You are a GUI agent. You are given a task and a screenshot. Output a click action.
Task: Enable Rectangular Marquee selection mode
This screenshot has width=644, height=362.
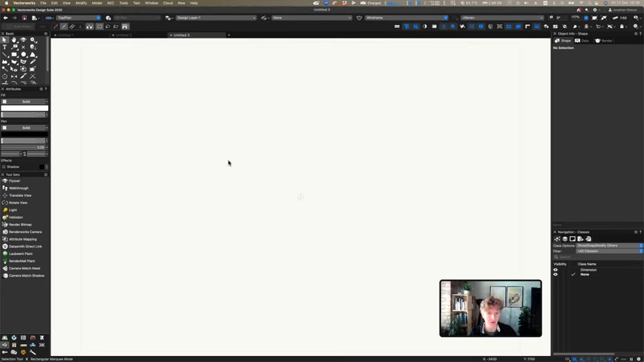point(100,26)
